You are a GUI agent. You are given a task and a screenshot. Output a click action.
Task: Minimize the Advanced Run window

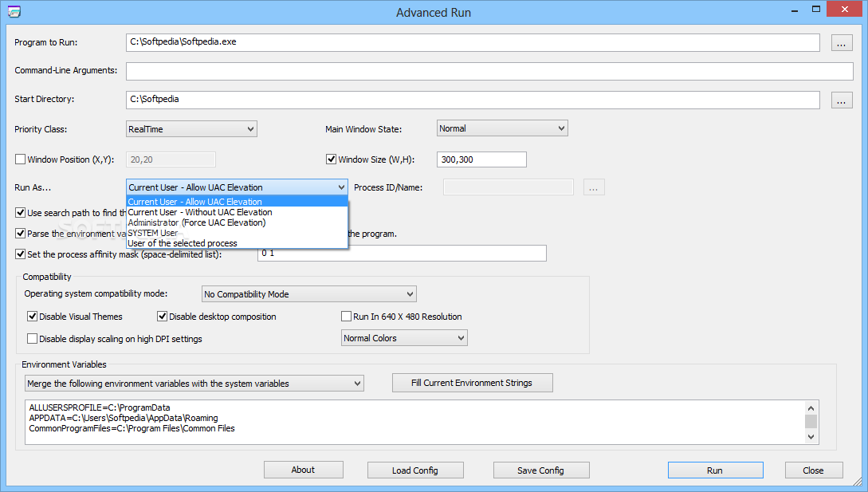pos(795,10)
